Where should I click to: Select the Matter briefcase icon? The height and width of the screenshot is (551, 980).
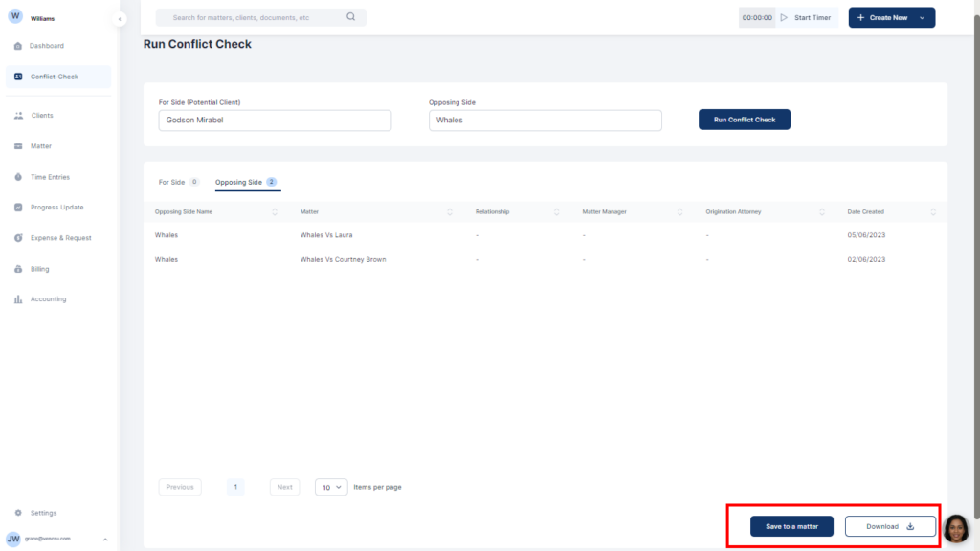tap(18, 146)
